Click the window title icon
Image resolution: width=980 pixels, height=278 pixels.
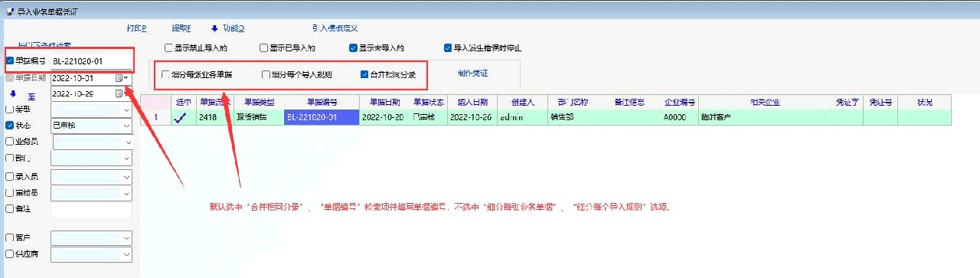pyautogui.click(x=8, y=11)
